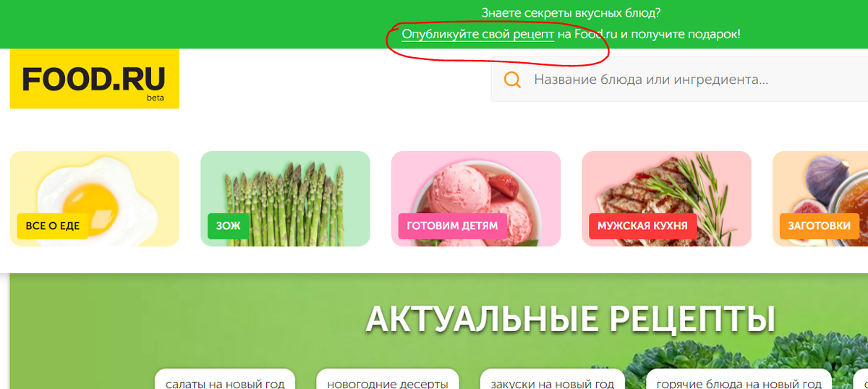868x389 pixels.
Task: Follow the Опубликуйте свой рецепт link
Action: (x=478, y=34)
